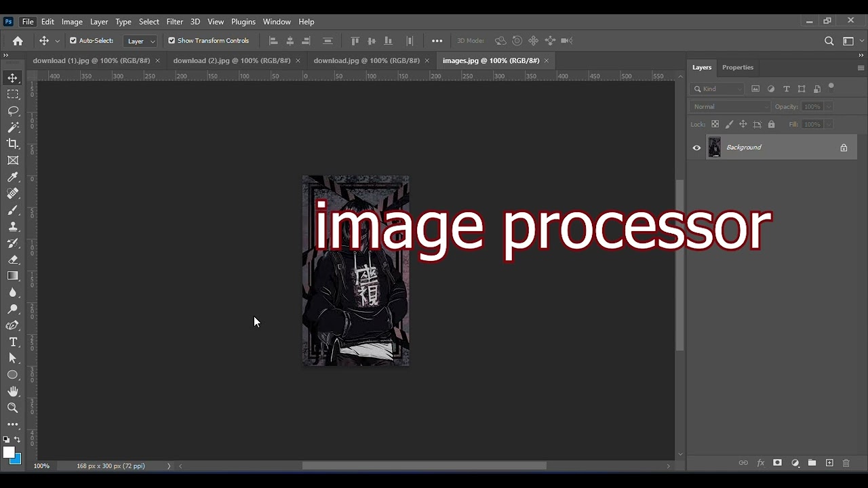
Task: Delete layer with the trash icon
Action: click(x=846, y=463)
